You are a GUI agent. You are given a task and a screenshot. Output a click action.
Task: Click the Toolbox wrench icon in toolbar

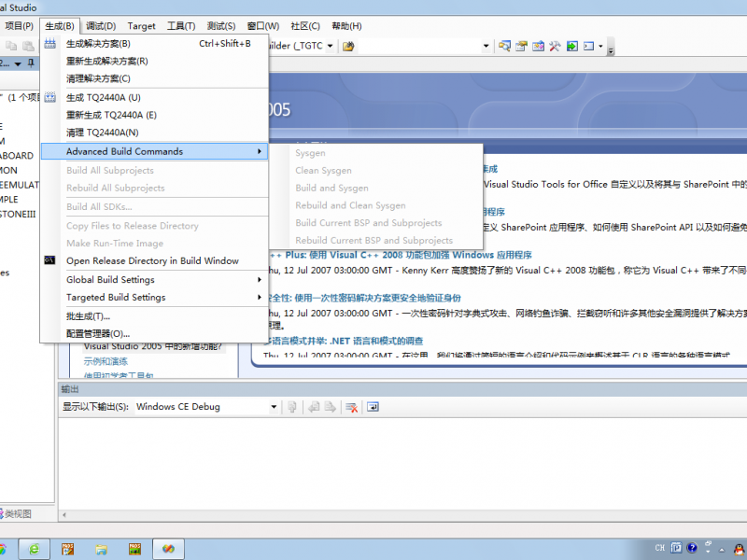click(555, 45)
